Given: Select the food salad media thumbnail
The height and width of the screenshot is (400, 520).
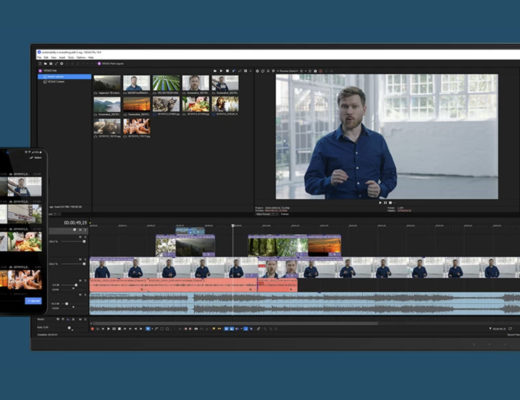Looking at the screenshot, I should pos(196,104).
